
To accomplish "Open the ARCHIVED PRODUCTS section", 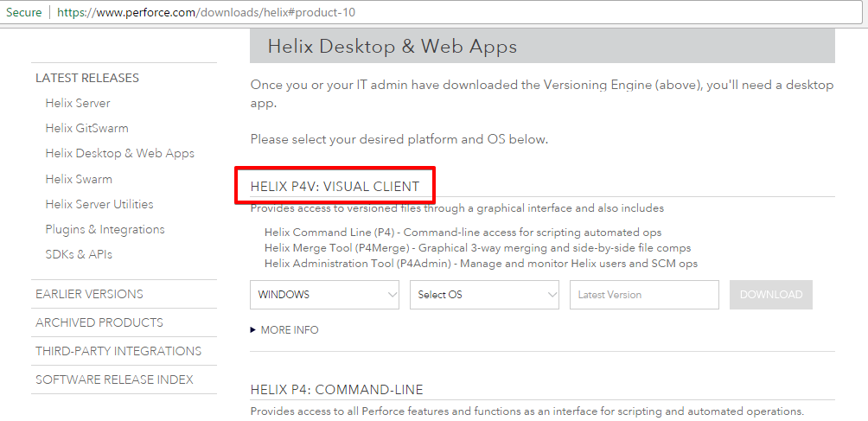I will coord(99,322).
